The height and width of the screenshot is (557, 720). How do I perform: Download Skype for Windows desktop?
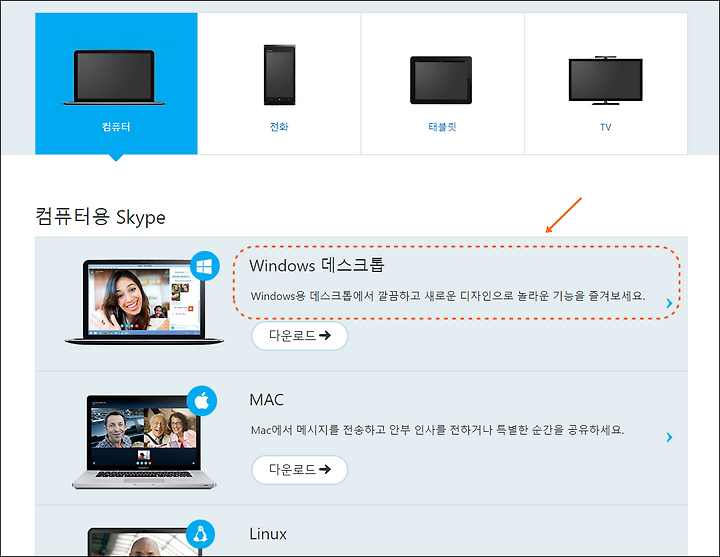coord(299,336)
